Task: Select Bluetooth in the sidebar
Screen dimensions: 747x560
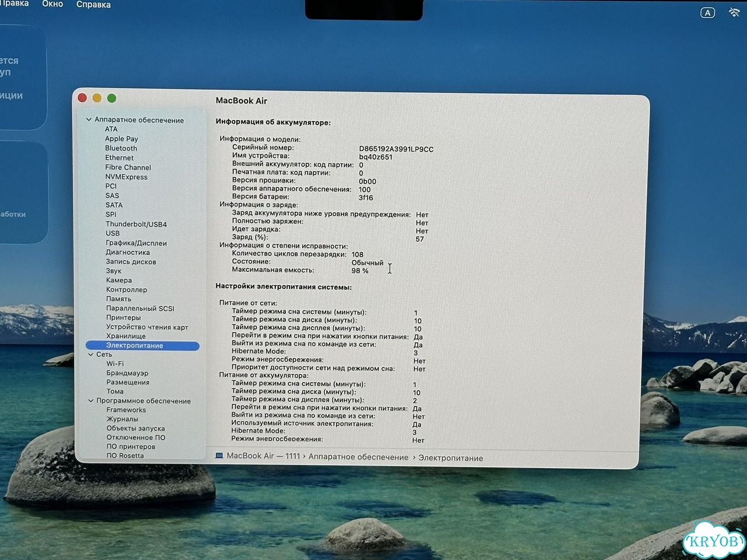Action: [121, 148]
